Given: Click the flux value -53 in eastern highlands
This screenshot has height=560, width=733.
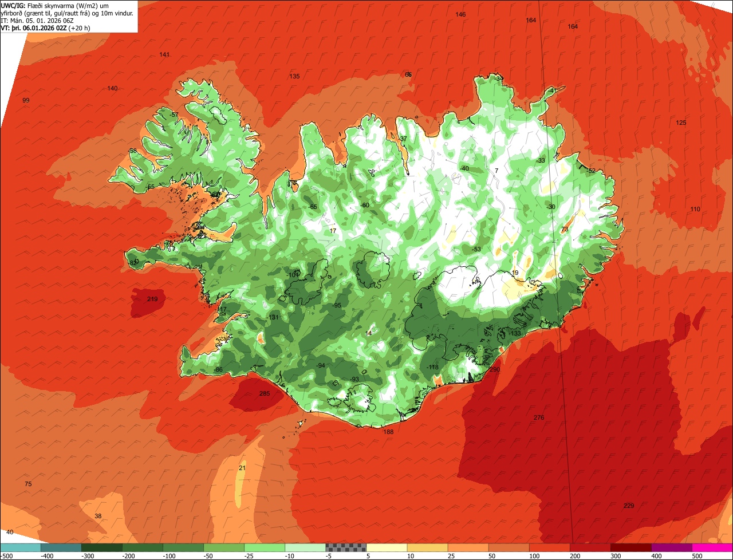Looking at the screenshot, I should point(476,249).
